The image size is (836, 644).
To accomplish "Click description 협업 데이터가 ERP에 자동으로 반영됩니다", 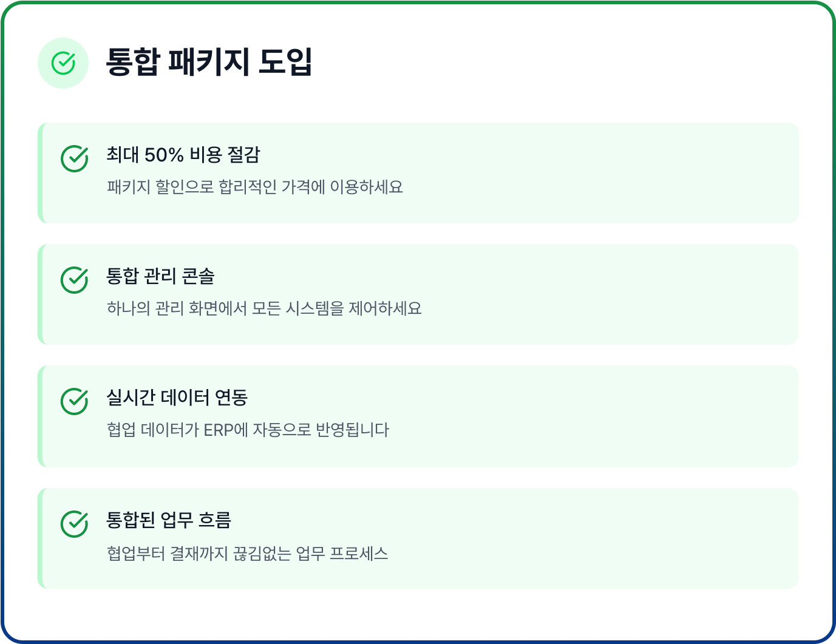I will point(248,430).
